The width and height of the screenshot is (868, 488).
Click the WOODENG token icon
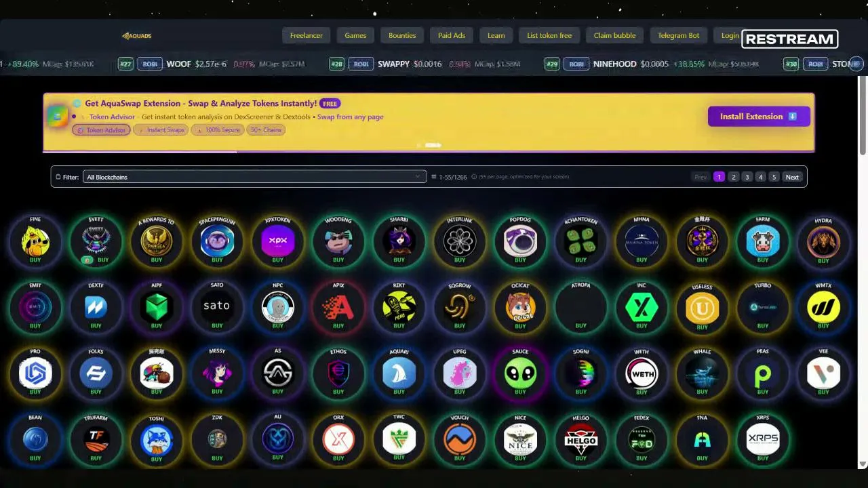click(338, 241)
